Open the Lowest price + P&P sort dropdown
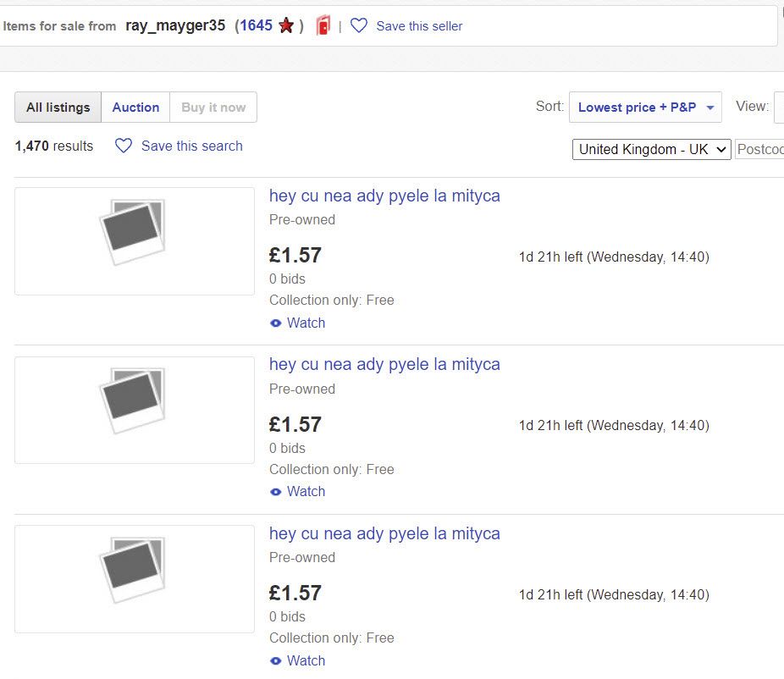Screen dimensions: 784x679 pos(645,107)
